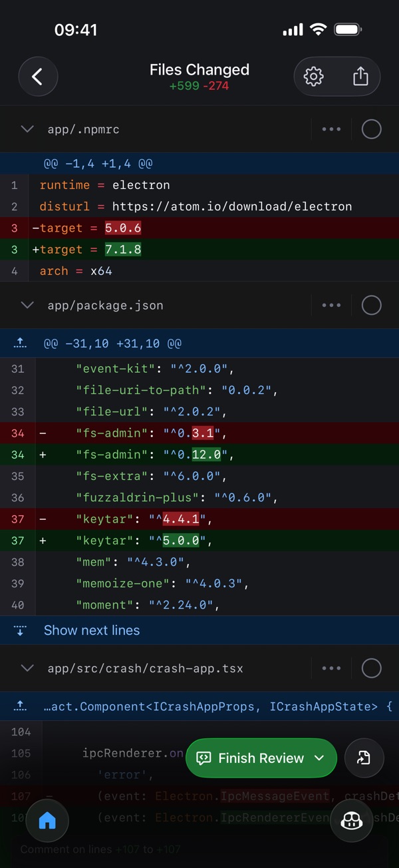This screenshot has height=868, width=399.
Task: Select the disturl line
Action: [x=199, y=206]
